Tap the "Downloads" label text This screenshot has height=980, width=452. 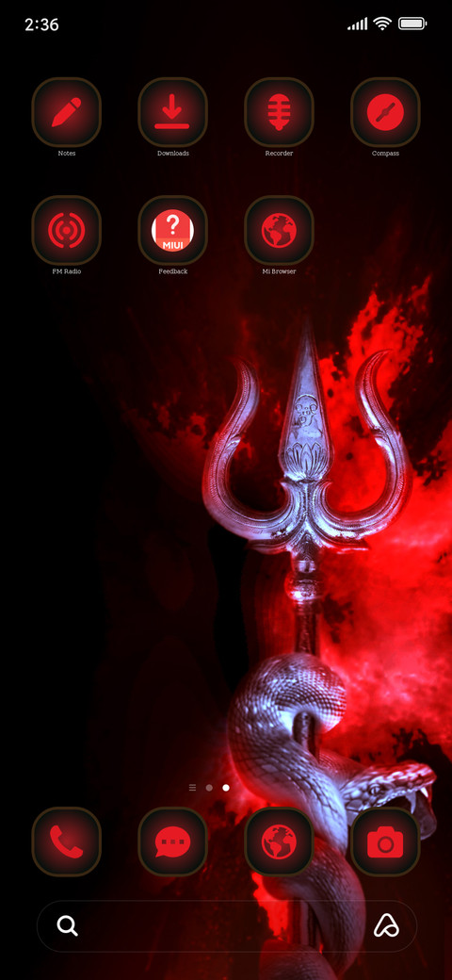(173, 153)
